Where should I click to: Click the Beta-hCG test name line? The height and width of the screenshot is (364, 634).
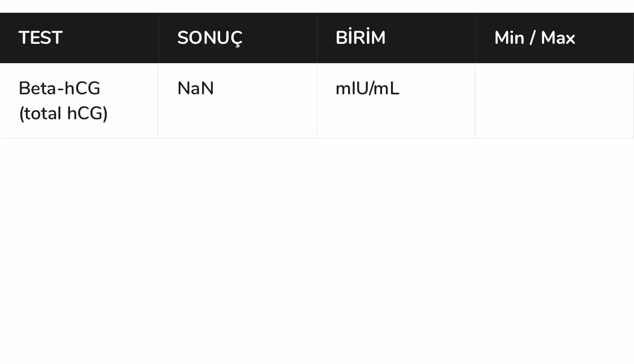[59, 89]
